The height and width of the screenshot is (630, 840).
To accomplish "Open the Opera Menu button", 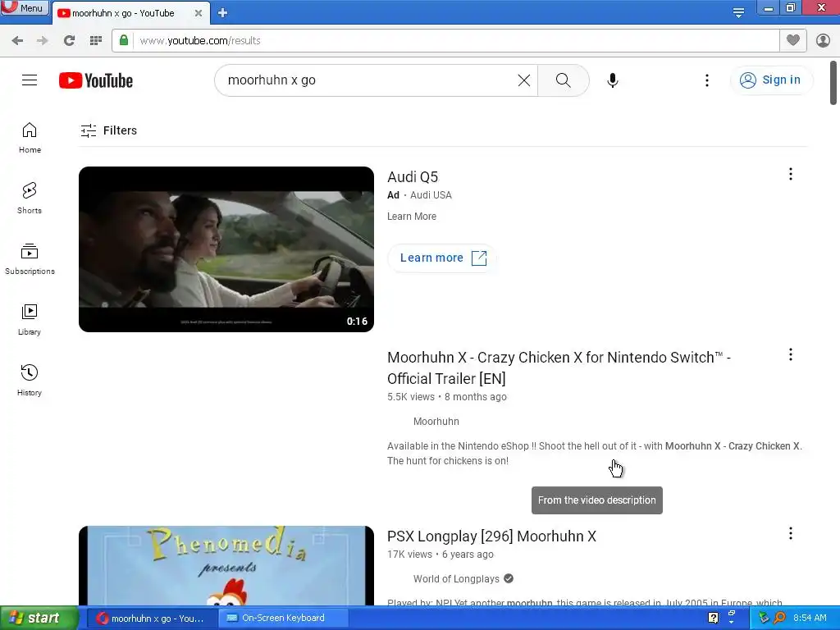I will click(x=24, y=7).
